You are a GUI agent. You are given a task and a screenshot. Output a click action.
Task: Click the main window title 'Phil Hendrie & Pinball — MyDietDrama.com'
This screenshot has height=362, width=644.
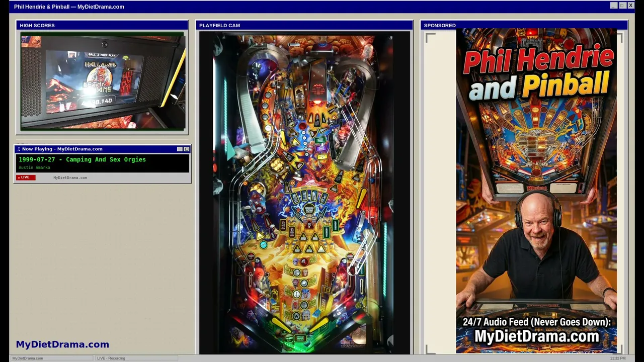pos(69,7)
